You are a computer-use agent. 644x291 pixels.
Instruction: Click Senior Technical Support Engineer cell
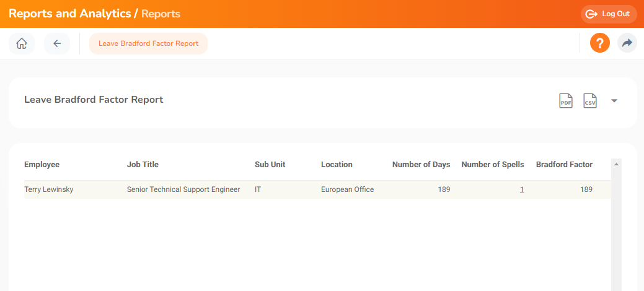pos(183,189)
